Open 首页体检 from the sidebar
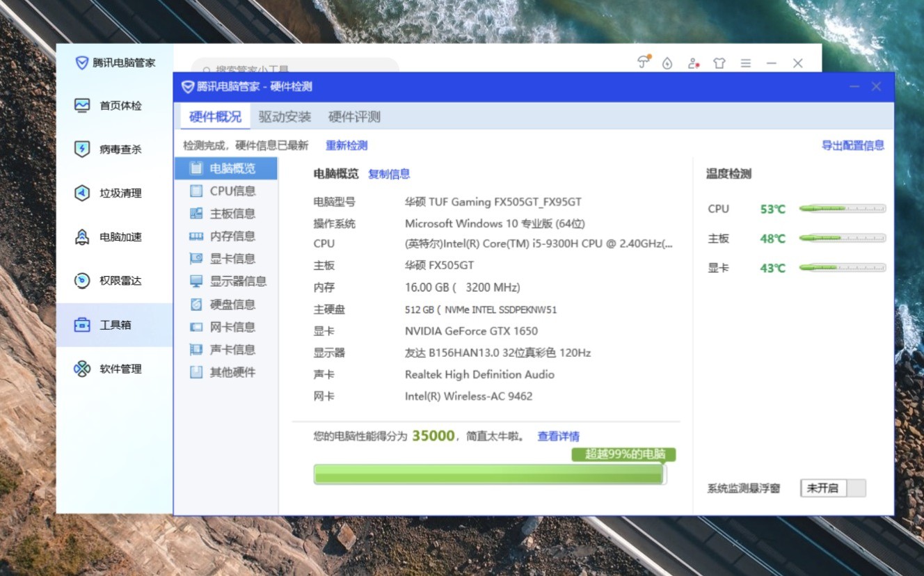Viewport: 924px width, 576px height. (108, 106)
